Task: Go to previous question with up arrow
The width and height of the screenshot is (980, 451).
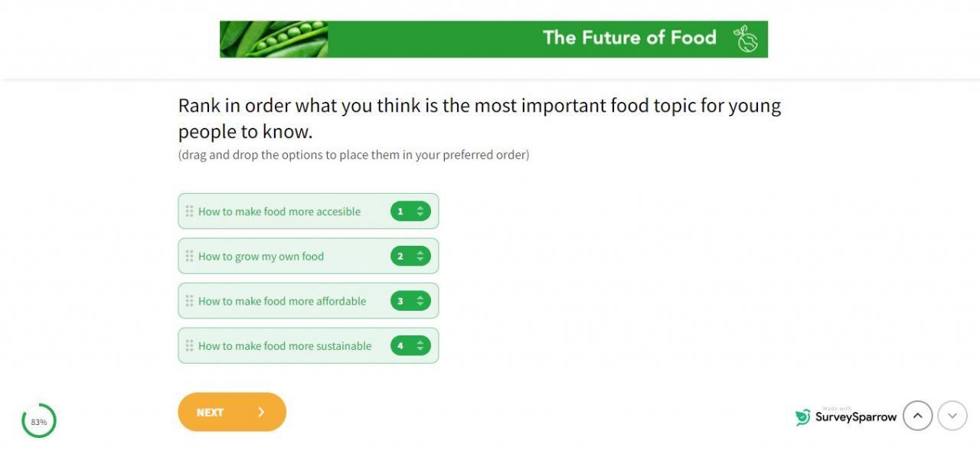Action: (917, 416)
